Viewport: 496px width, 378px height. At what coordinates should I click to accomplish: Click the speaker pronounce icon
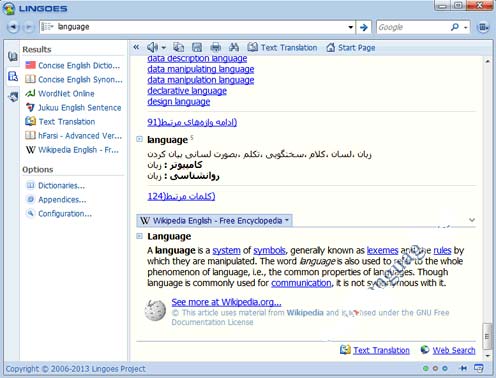(x=153, y=47)
